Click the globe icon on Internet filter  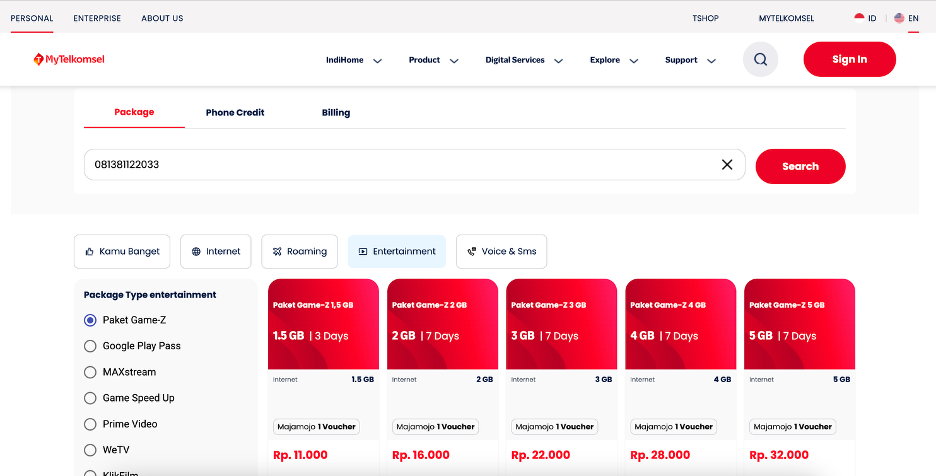196,251
